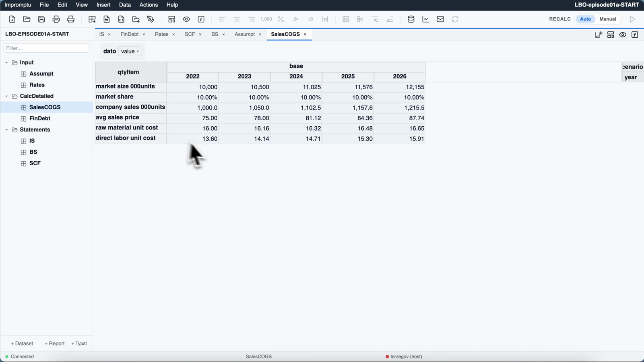Save the model with the floppy disk icon

(41, 19)
